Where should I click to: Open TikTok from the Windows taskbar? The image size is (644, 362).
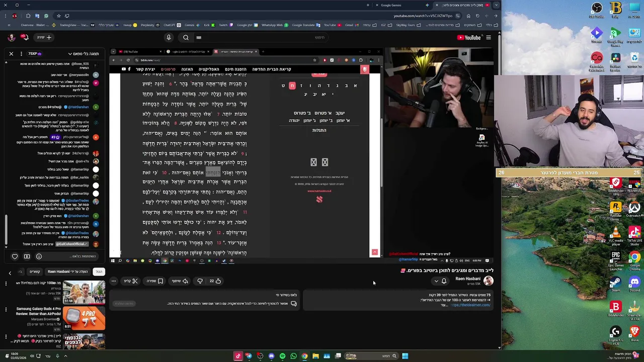238,356
